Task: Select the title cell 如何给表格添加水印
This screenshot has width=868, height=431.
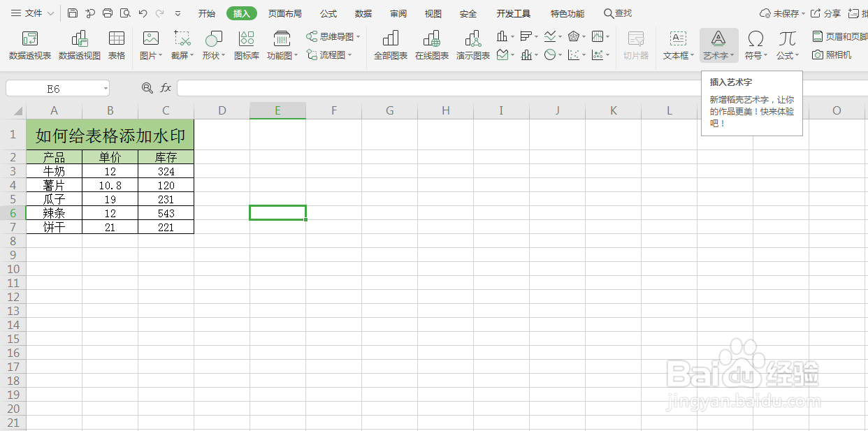Action: [110, 134]
